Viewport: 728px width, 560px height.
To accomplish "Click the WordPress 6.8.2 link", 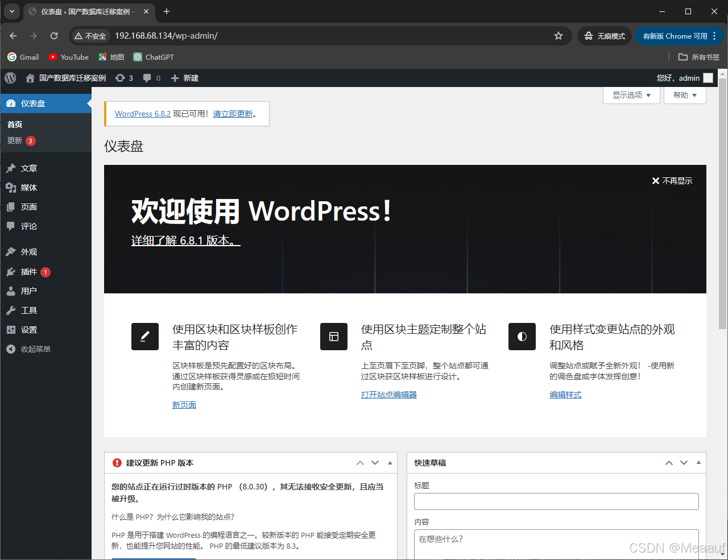I will pyautogui.click(x=143, y=114).
